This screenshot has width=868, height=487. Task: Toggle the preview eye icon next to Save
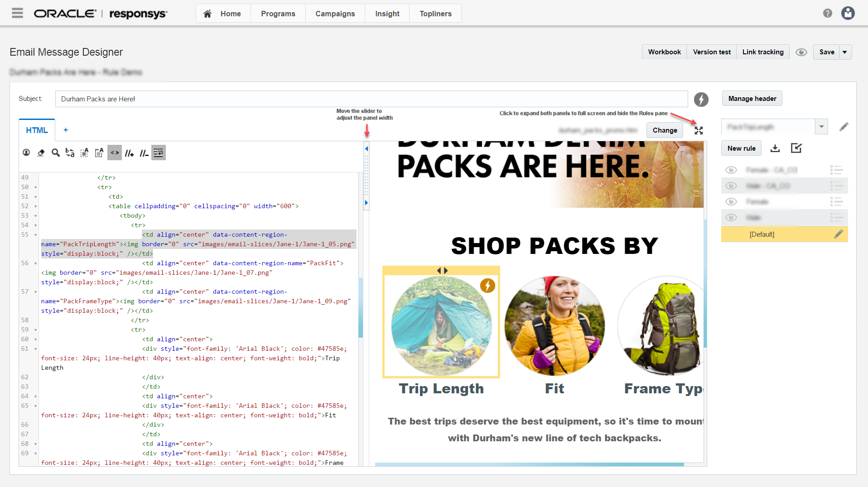(801, 52)
